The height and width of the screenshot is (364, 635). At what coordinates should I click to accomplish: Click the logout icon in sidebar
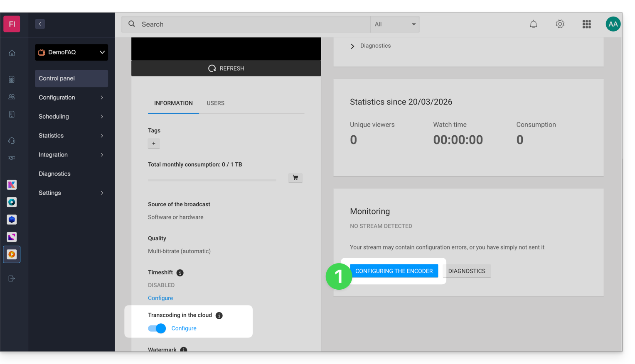pyautogui.click(x=12, y=278)
